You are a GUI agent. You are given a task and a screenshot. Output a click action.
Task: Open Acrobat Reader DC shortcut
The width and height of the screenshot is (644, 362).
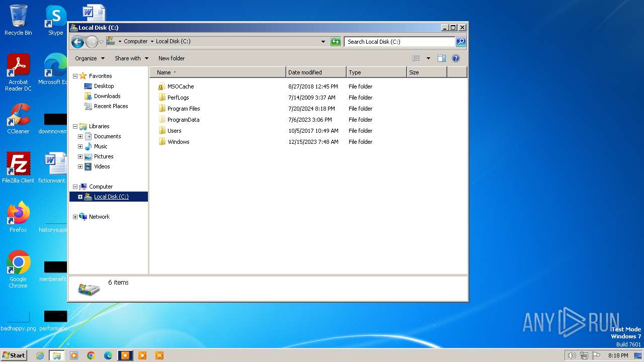point(18,73)
